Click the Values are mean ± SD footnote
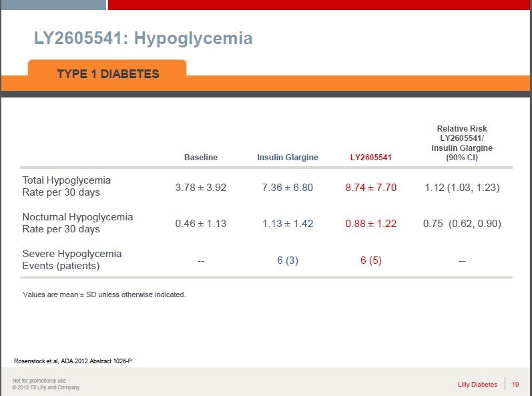The image size is (532, 396). 104,294
